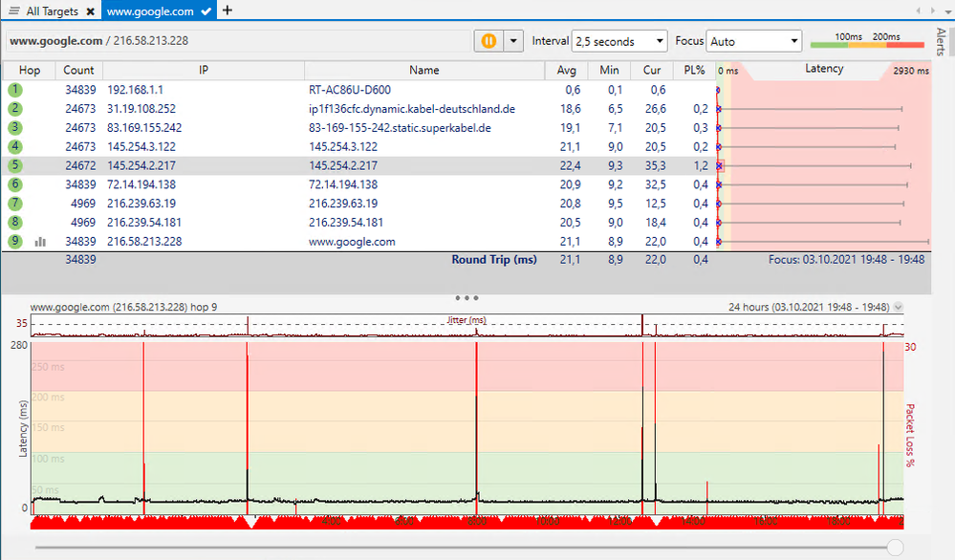Image resolution: width=955 pixels, height=560 pixels.
Task: Open the 24 hours time range dropdown
Action: [x=897, y=307]
